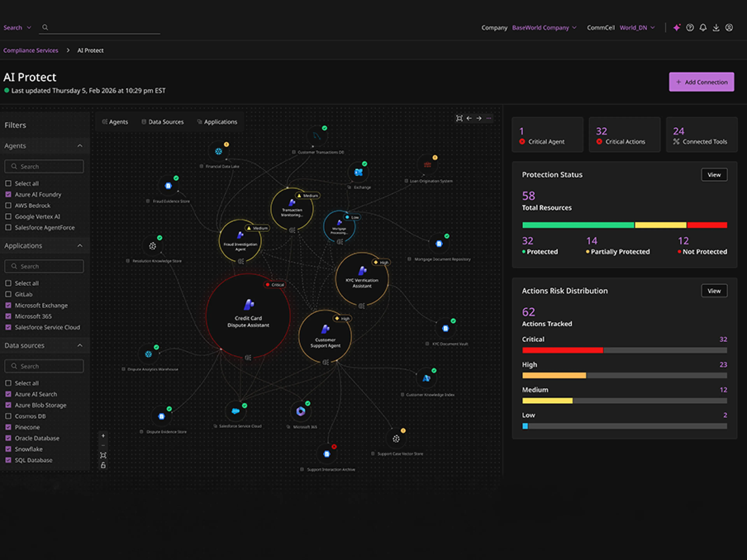Click the top global search field
This screenshot has height=560, width=747.
tap(100, 28)
